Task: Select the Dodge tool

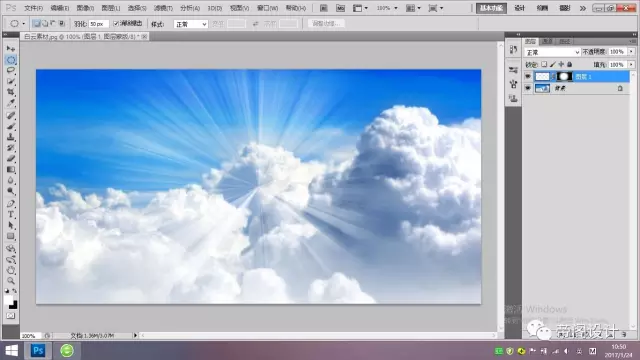Action: coord(11,191)
